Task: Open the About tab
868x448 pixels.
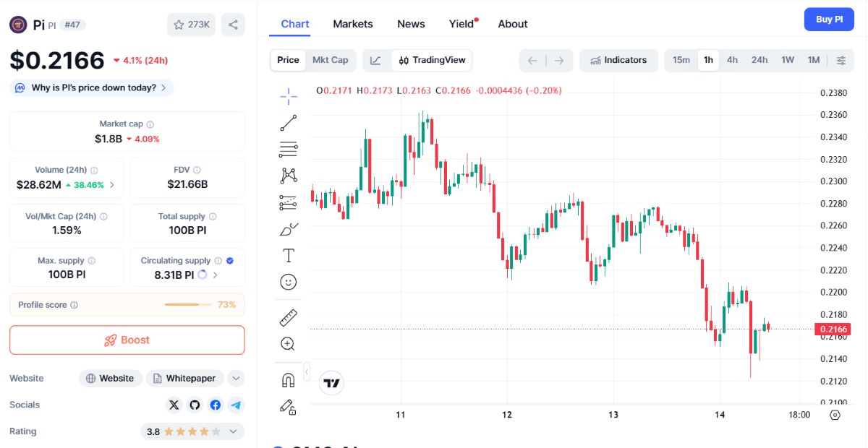Action: point(513,24)
